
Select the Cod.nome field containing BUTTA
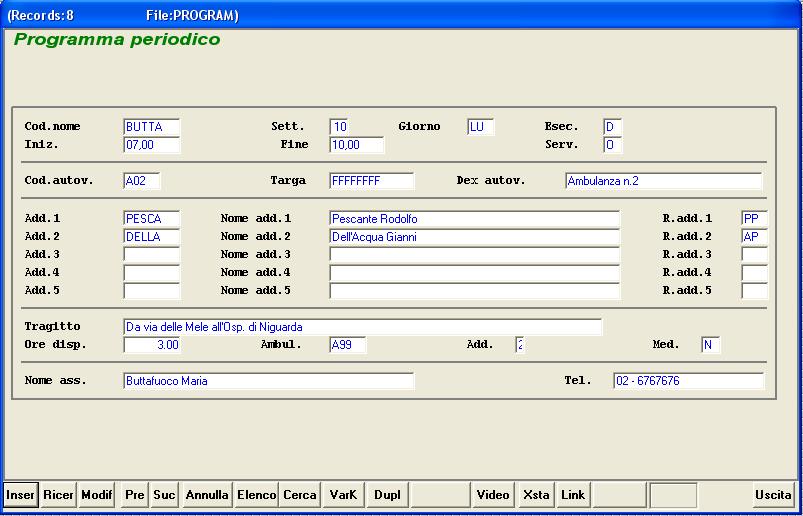pyautogui.click(x=152, y=127)
